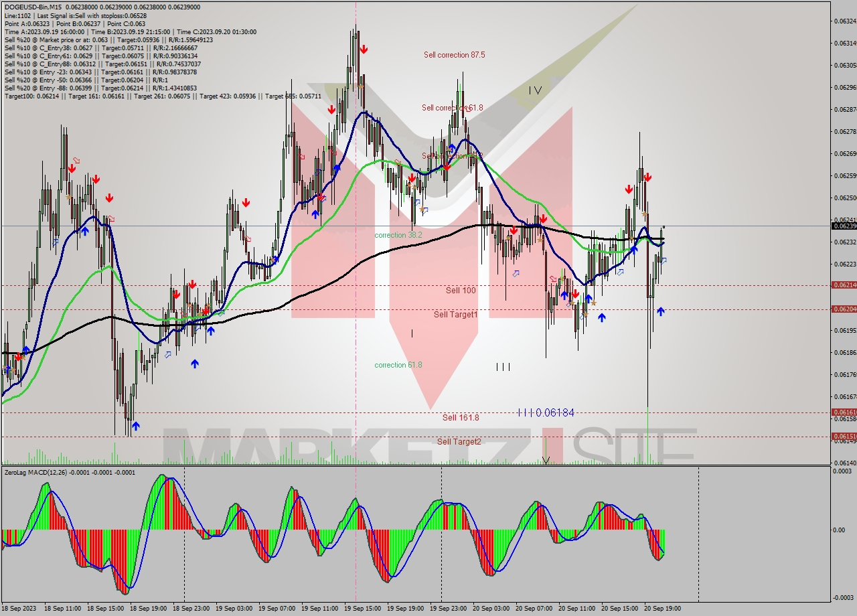Viewport: 857px width, 616px height.
Task: Click the 'Sell correction 61.8' label
Action: [x=452, y=107]
